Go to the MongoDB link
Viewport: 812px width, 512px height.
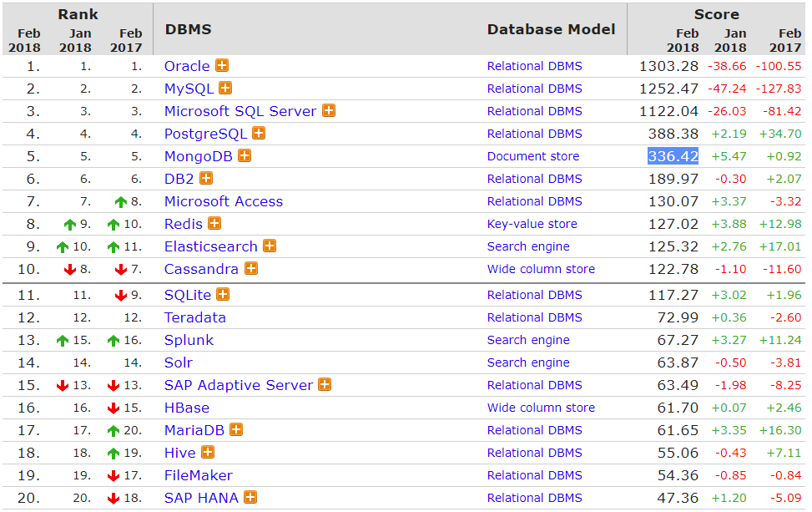pos(199,156)
